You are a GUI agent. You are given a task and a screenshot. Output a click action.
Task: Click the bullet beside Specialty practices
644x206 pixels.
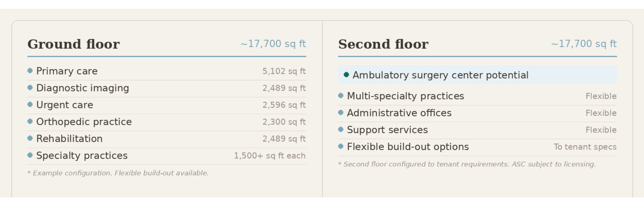[30, 155]
